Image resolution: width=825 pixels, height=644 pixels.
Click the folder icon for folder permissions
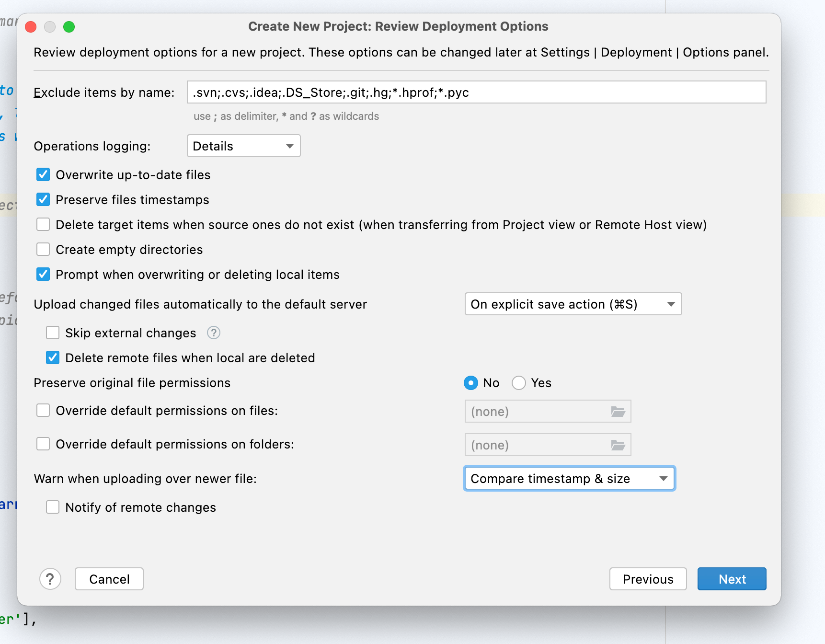618,445
